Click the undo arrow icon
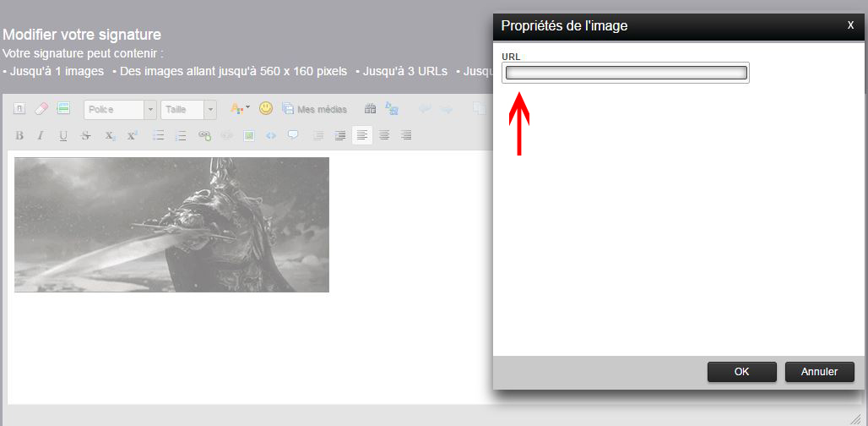This screenshot has height=426, width=868. coord(426,109)
